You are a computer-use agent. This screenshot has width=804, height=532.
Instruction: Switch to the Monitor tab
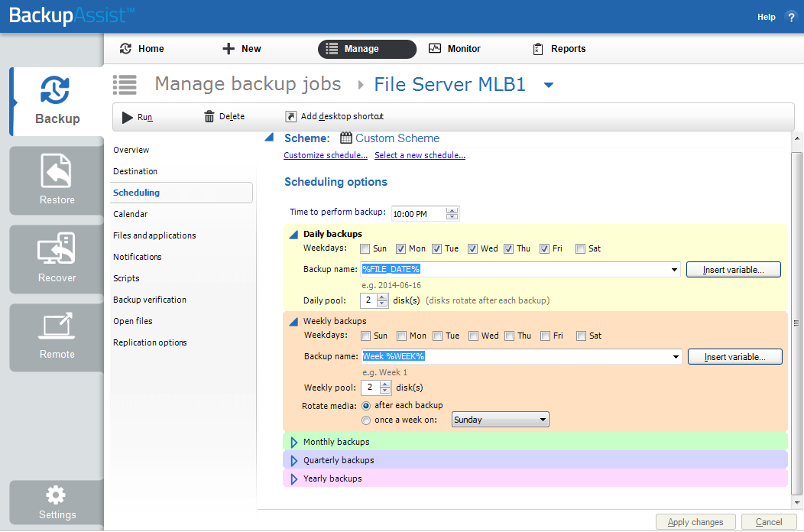[455, 49]
